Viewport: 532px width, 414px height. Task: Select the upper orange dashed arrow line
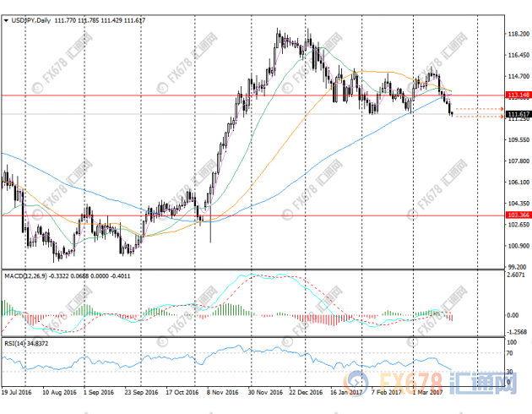(x=479, y=109)
